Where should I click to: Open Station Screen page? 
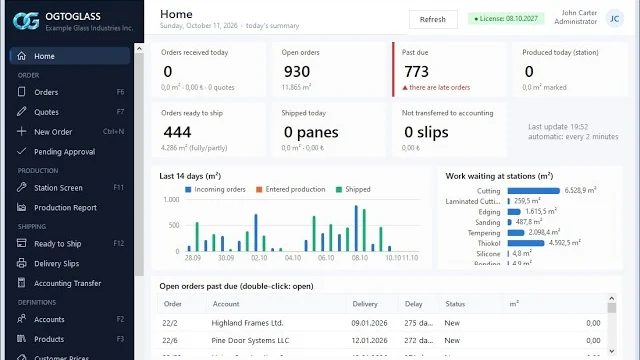pyautogui.click(x=70, y=187)
